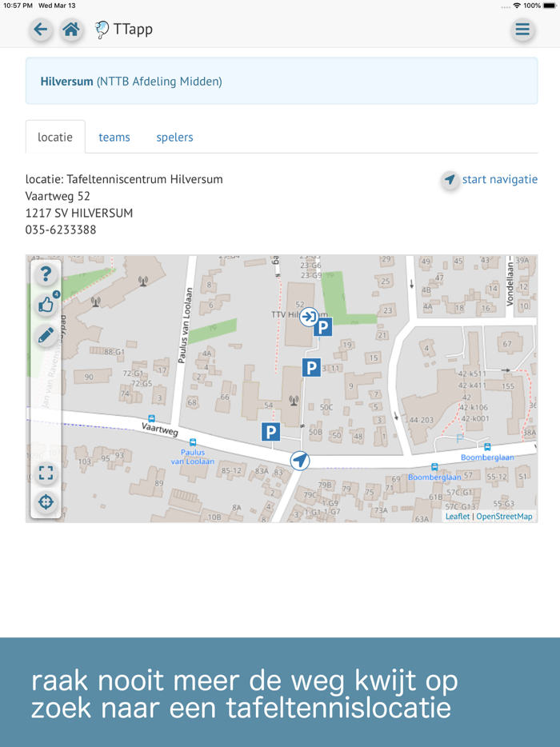Switch to the spelers tab
Image resolution: width=560 pixels, height=747 pixels.
tap(174, 138)
